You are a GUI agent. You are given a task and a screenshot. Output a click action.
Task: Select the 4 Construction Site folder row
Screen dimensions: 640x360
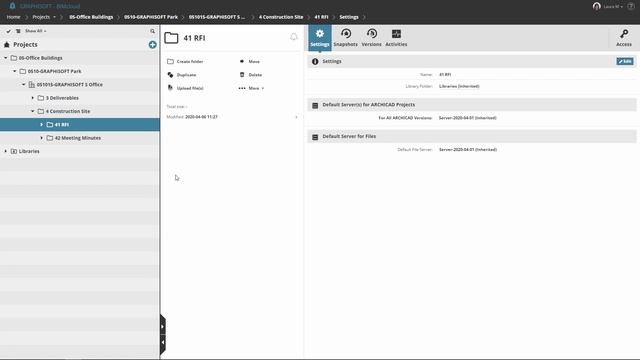[x=80, y=111]
